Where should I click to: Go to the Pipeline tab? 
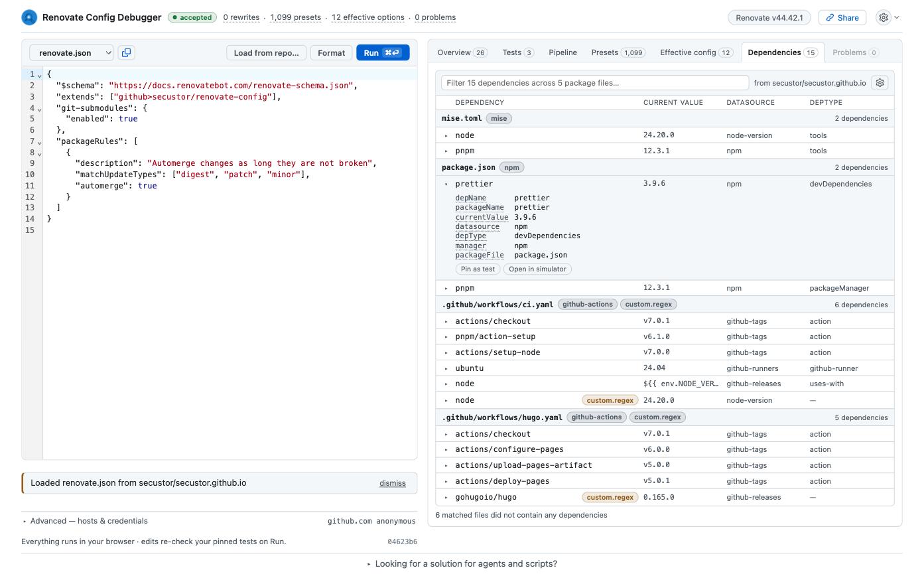(562, 52)
